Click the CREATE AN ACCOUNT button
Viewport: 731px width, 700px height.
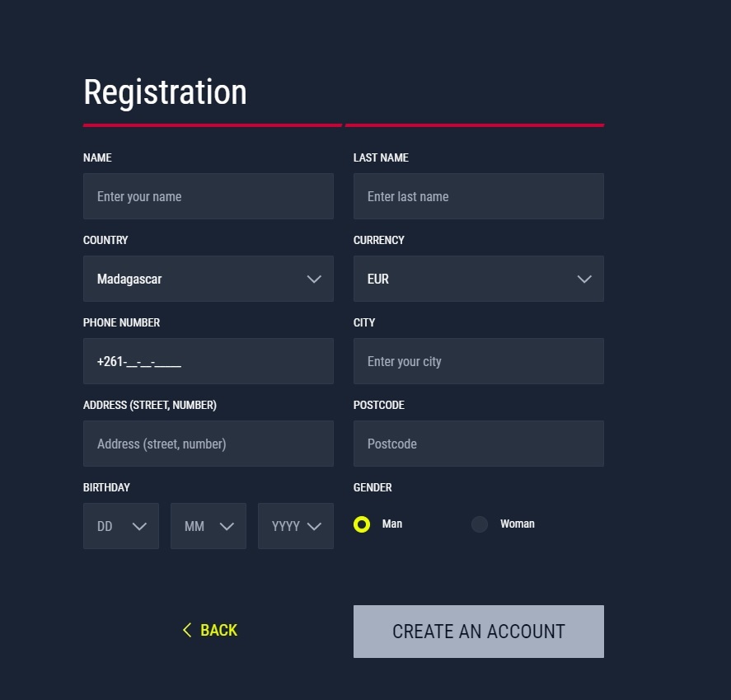[x=478, y=631]
